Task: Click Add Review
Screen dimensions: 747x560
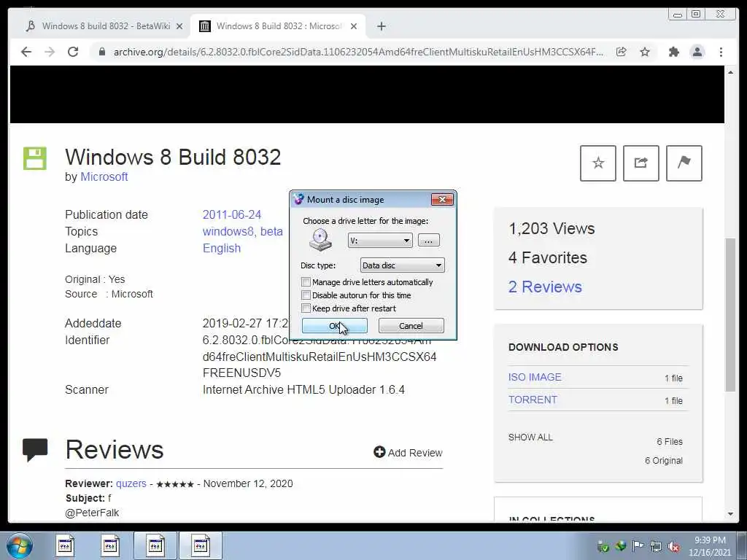Action: [408, 452]
